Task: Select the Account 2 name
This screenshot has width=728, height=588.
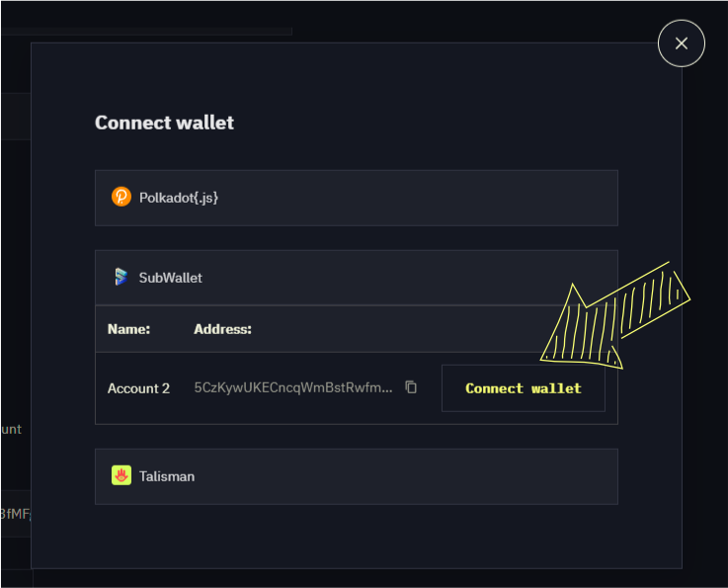Action: click(x=138, y=388)
